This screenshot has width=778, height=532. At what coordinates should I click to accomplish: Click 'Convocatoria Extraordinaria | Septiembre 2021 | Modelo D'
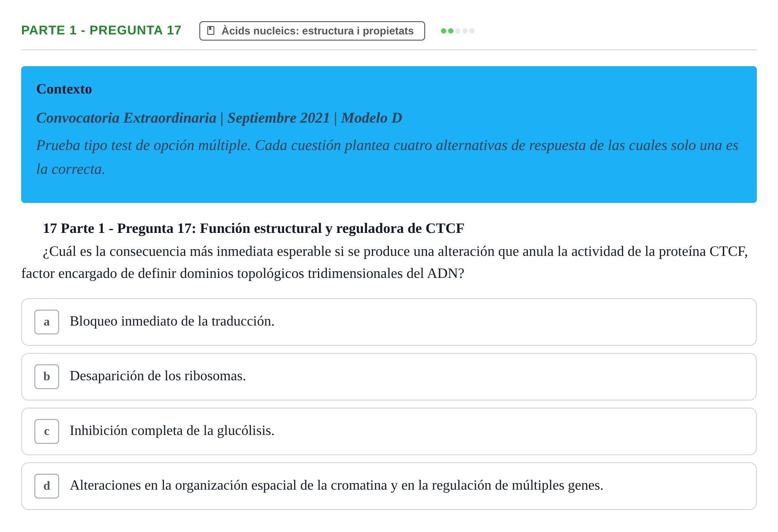tap(219, 118)
